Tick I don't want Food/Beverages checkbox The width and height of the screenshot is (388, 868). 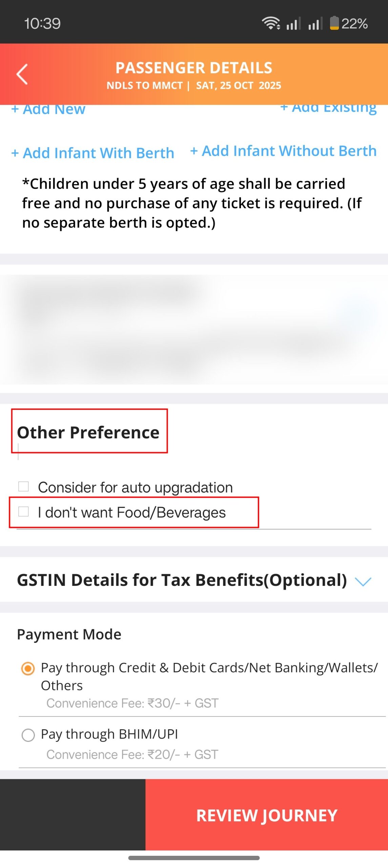tap(23, 511)
